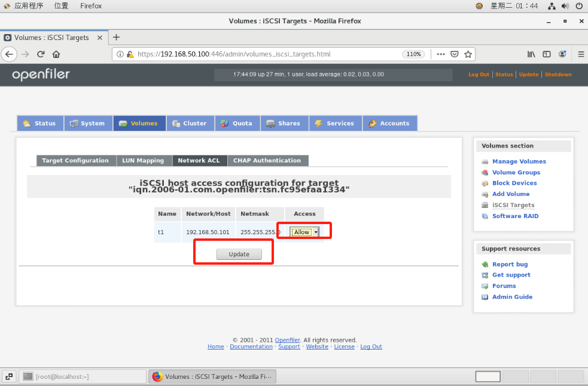Click Status link in the openfiler header
The width and height of the screenshot is (588, 386).
click(x=504, y=75)
